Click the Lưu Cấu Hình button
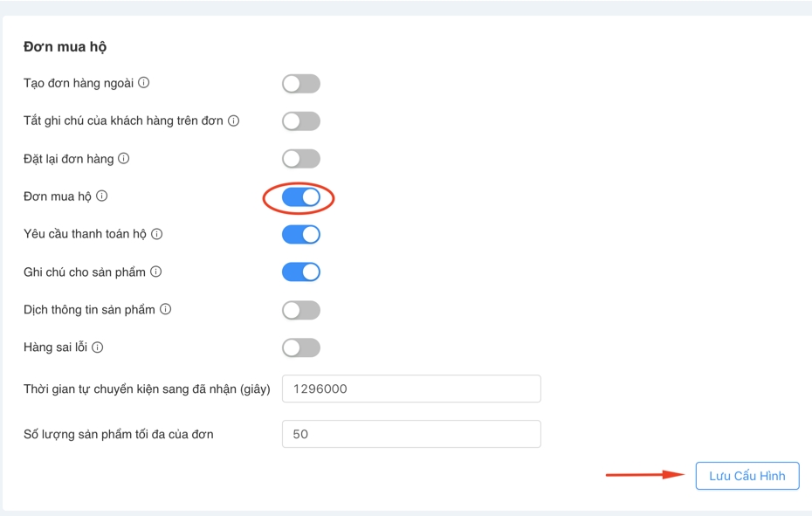This screenshot has width=812, height=516. click(747, 476)
